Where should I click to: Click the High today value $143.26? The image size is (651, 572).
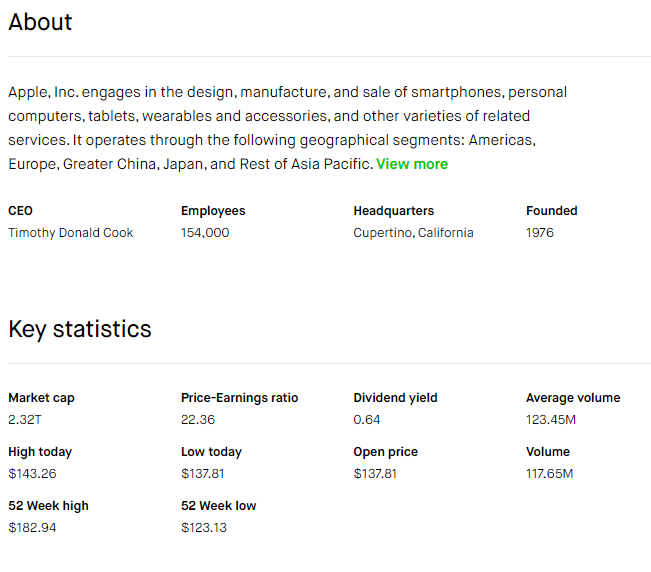[x=32, y=474]
